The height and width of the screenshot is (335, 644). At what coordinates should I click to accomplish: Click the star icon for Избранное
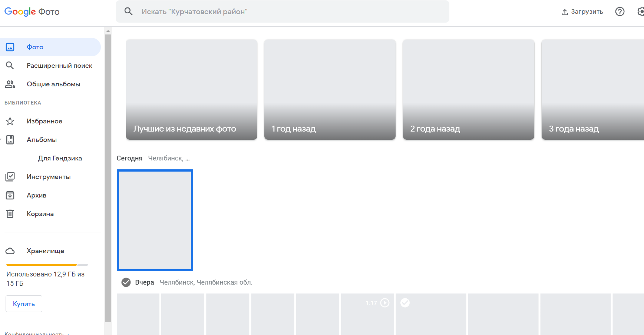[10, 121]
